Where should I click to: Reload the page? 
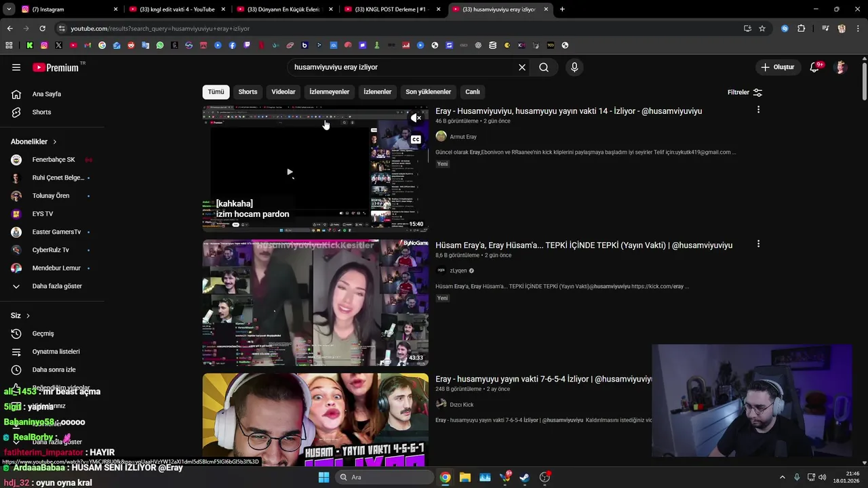pos(42,28)
